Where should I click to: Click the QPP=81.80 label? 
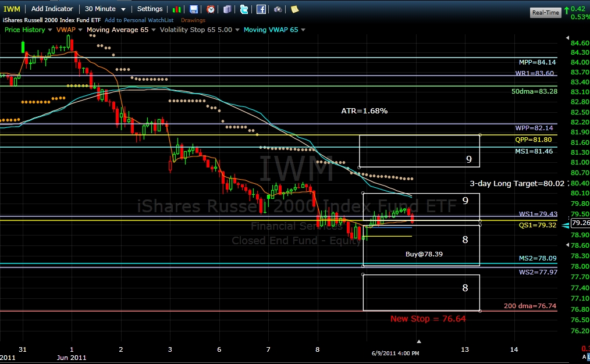point(533,140)
